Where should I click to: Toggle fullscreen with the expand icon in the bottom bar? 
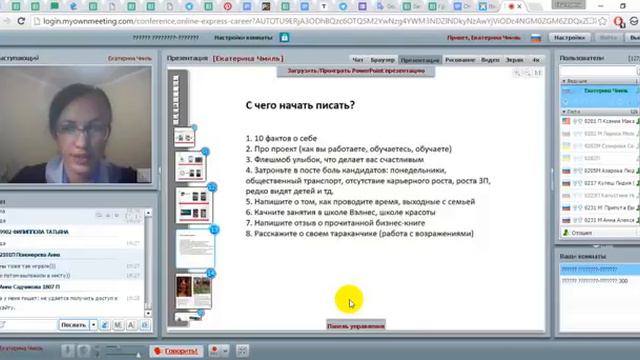coord(242,351)
